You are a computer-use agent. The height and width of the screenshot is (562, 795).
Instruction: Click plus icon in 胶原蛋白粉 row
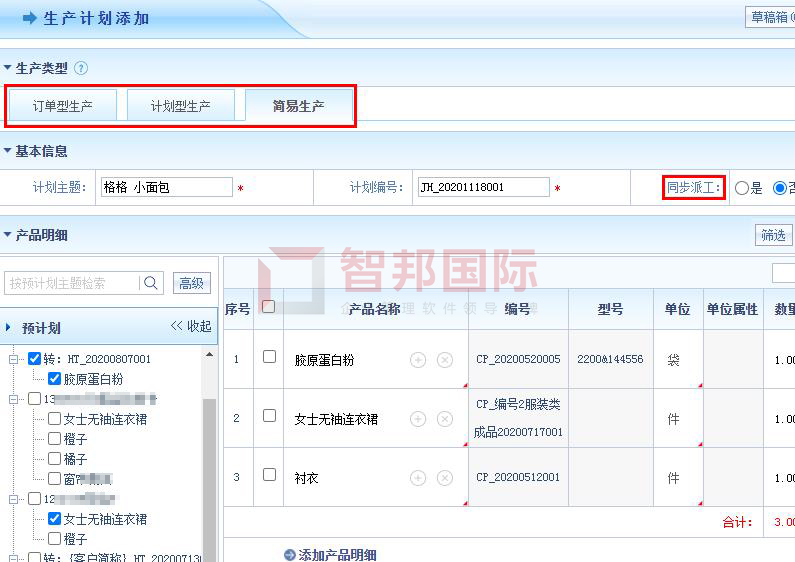pyautogui.click(x=418, y=360)
